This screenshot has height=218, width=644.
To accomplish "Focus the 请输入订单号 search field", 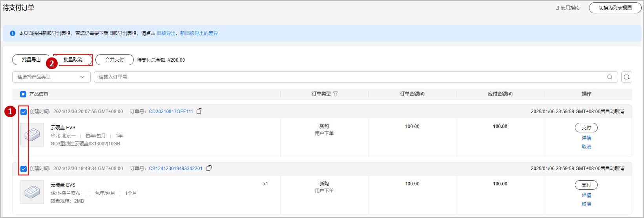I will (x=349, y=77).
